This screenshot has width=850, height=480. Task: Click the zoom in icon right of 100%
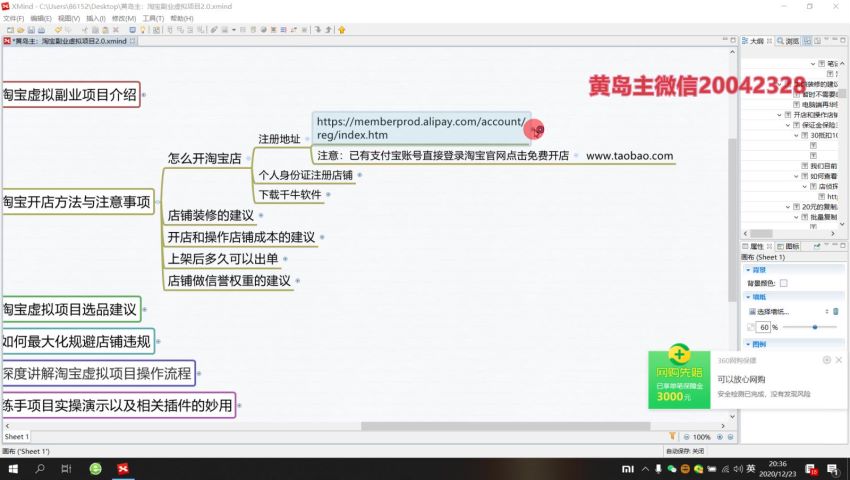coord(720,437)
